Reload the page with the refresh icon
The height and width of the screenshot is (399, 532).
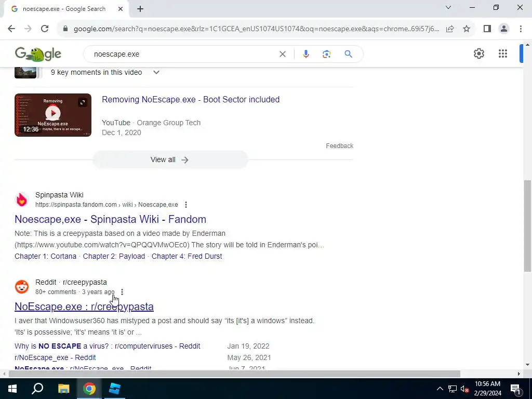click(x=45, y=29)
